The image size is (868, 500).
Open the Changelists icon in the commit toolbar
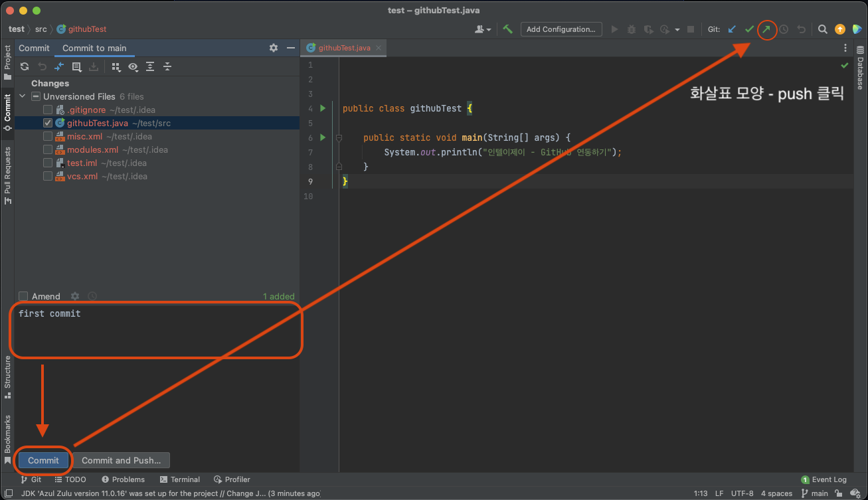(76, 66)
